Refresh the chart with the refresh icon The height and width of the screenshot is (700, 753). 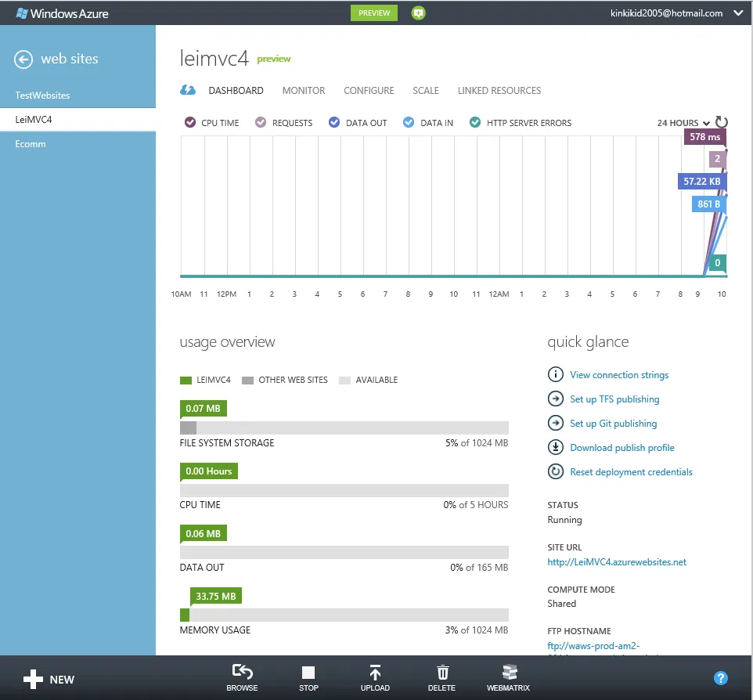722,122
